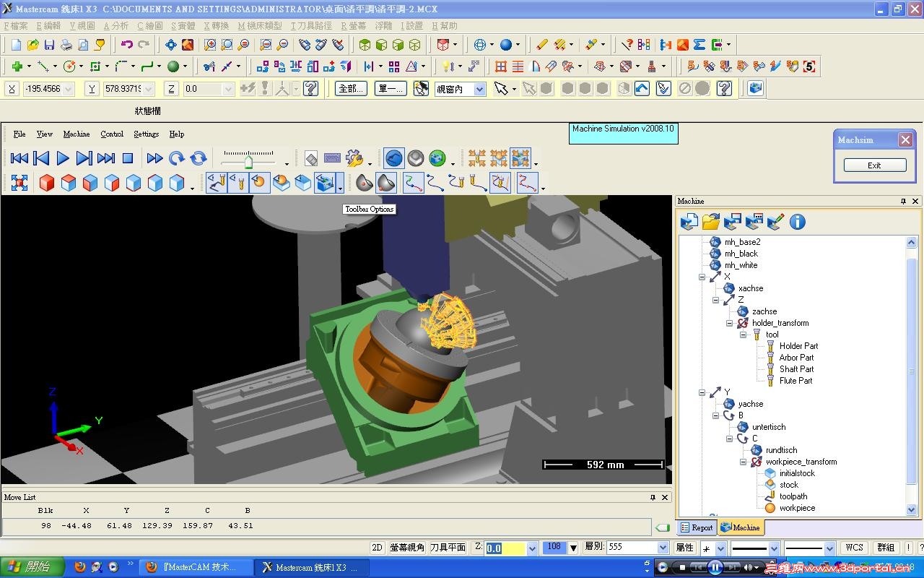Select mh_base2 in the machine tree

(x=742, y=242)
